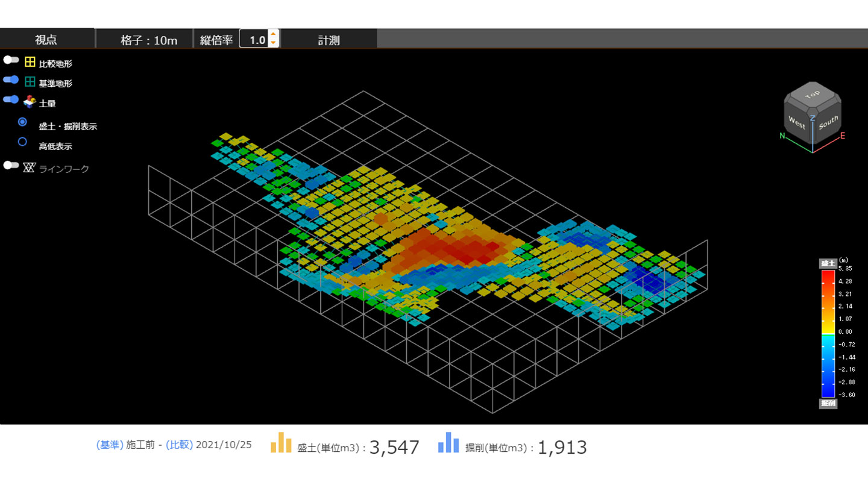This screenshot has width=868, height=488.
Task: Click the green 基準地形 grid icon
Action: click(30, 81)
